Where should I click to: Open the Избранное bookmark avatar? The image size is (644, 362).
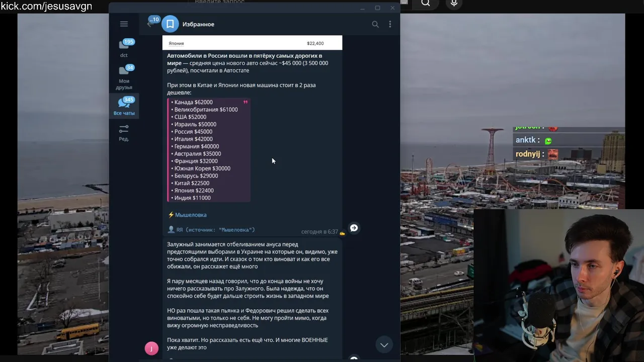pos(170,24)
